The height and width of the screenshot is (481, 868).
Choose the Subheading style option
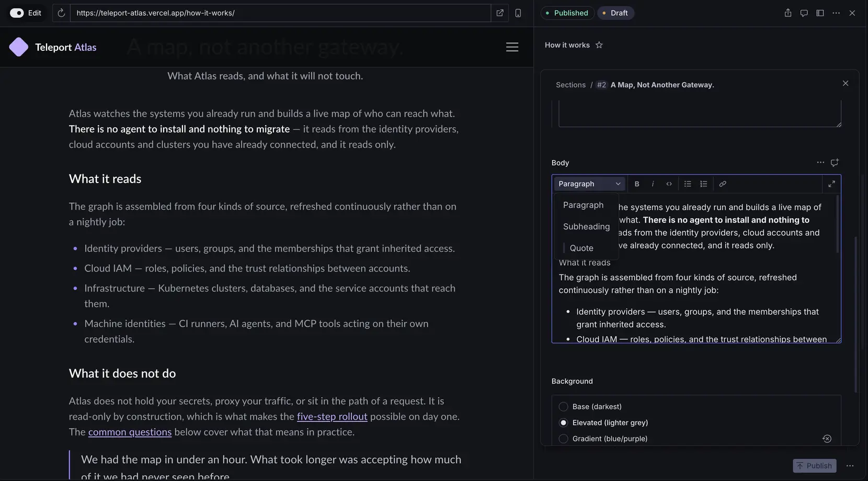click(586, 227)
